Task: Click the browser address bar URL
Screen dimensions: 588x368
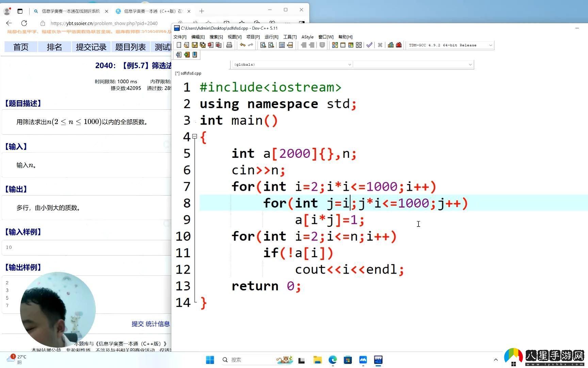Action: click(104, 24)
